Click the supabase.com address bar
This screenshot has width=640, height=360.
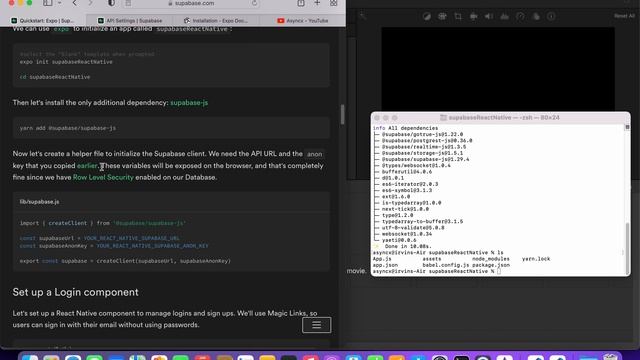(x=192, y=3)
